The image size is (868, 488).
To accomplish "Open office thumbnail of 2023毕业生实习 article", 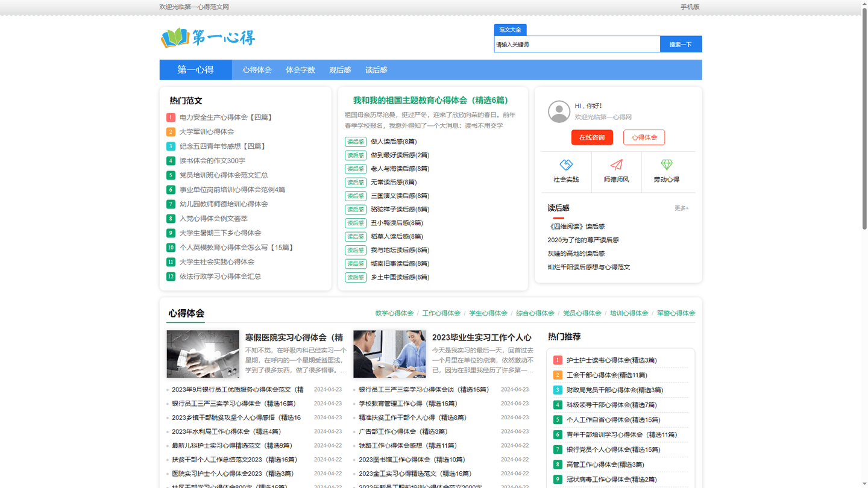I will (390, 354).
